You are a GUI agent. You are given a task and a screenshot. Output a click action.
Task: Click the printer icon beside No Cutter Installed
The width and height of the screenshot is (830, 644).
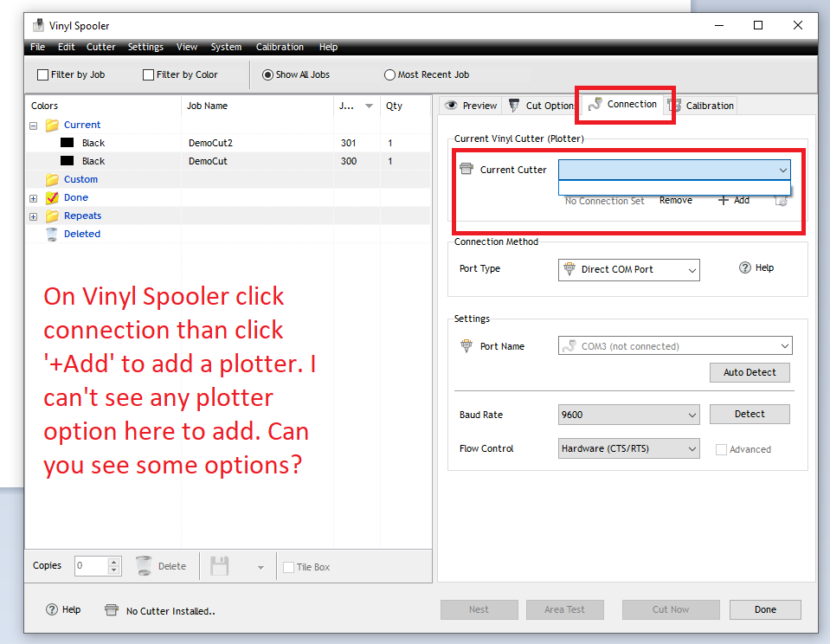111,610
